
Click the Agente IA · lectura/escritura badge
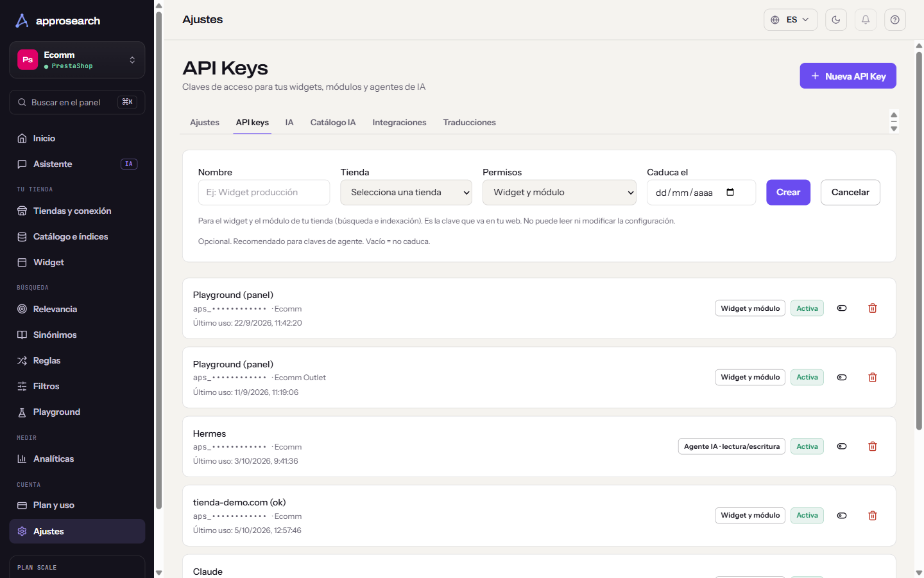point(732,446)
